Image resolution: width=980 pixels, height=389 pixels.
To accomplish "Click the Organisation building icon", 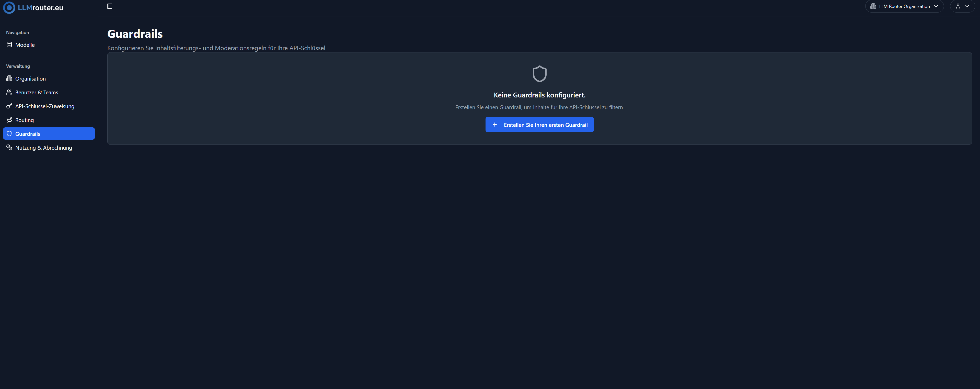I will tap(9, 79).
